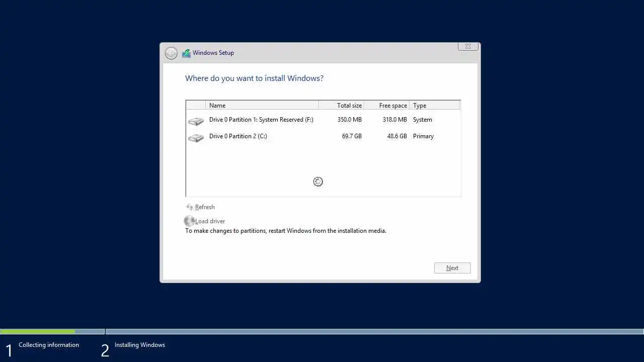Click the Collecting information progress bar
Viewport: 644px width, 362px height.
52,331
